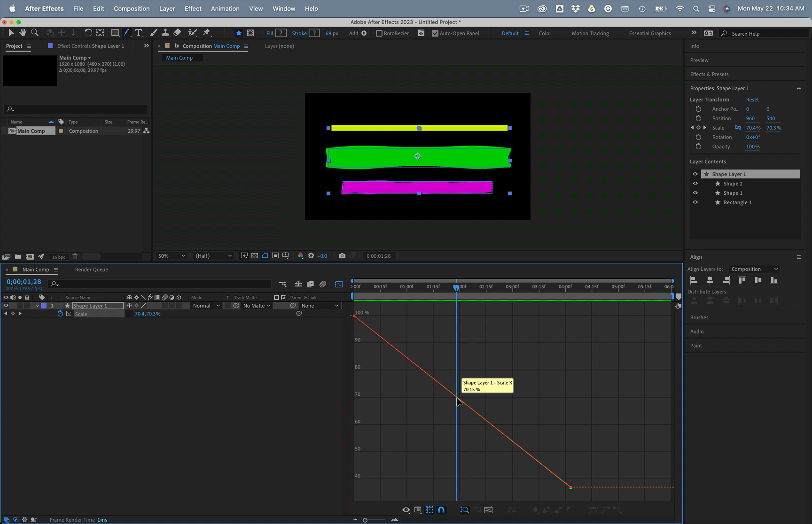812x524 pixels.
Task: Select the Brush tool
Action: (x=153, y=32)
